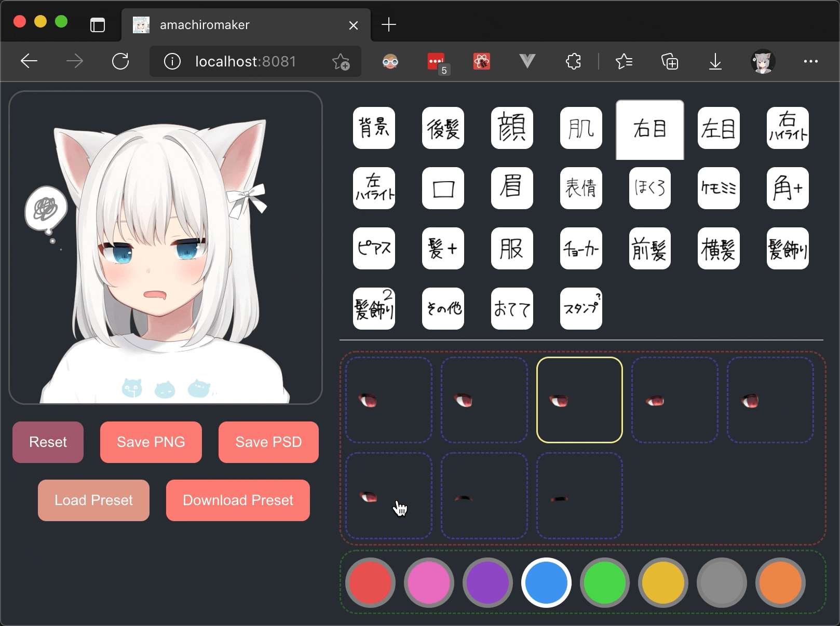Open the ケモミミ (animal ears) category
840x626 pixels.
tap(719, 188)
